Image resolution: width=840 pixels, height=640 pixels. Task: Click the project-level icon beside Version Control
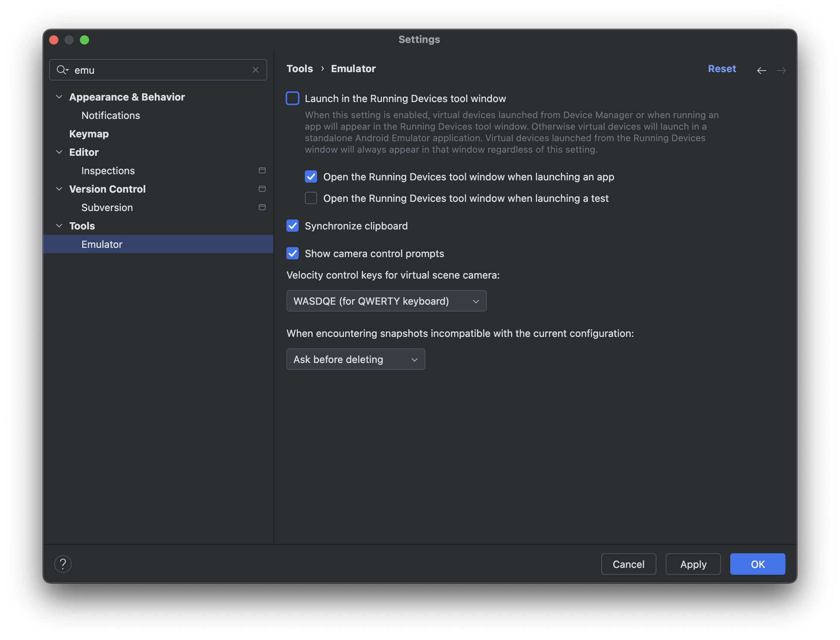(262, 189)
